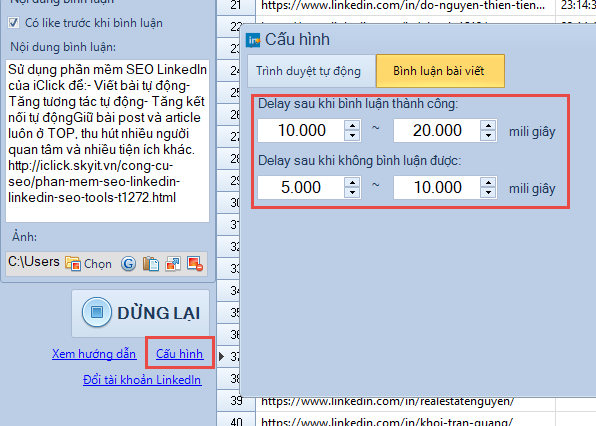This screenshot has width=596, height=426.
Task: Stop the run with DỪNG LẠI button
Action: pos(140,313)
